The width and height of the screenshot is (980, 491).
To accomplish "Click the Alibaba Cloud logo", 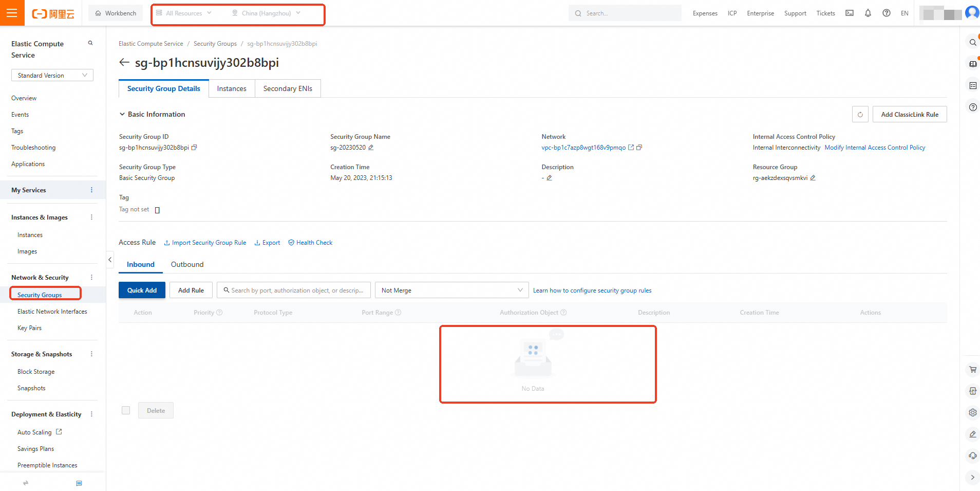I will [x=53, y=13].
